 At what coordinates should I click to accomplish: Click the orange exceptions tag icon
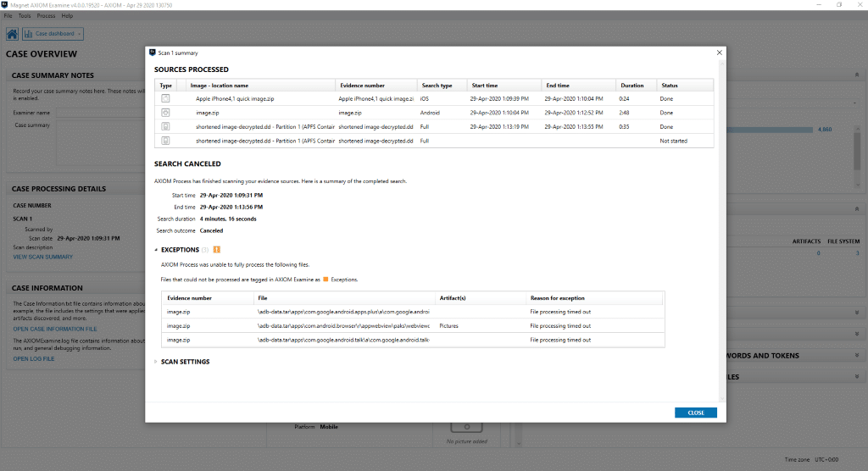[x=216, y=250]
